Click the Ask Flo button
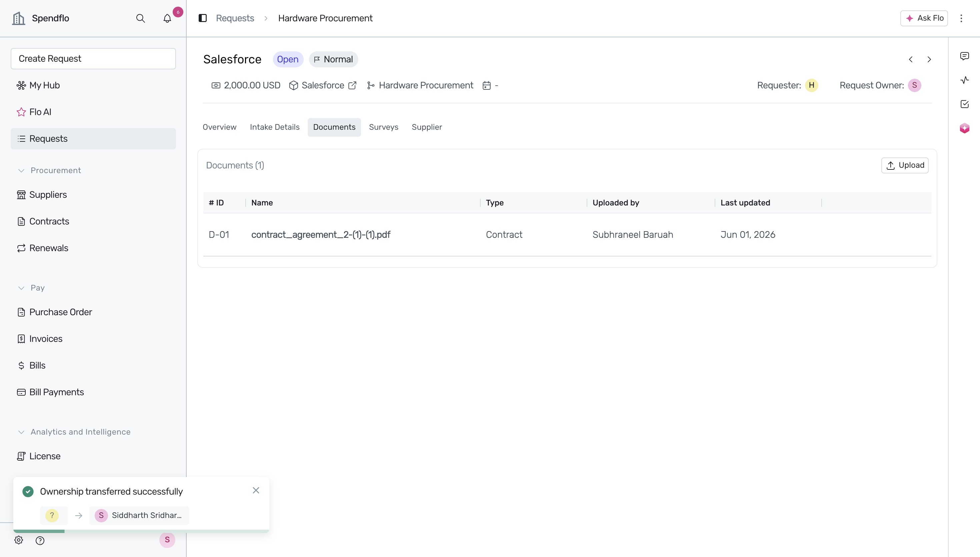Viewport: 980px width, 557px height. [x=924, y=18]
